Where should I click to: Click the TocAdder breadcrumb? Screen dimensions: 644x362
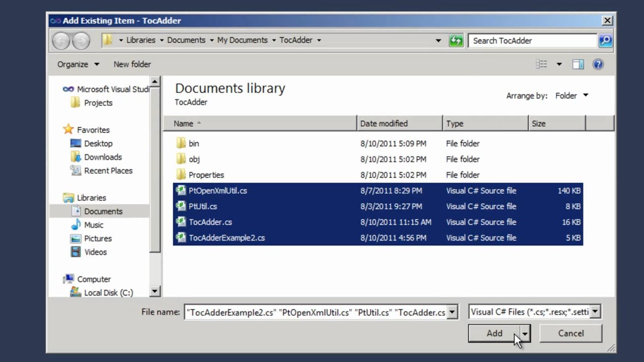pos(296,40)
